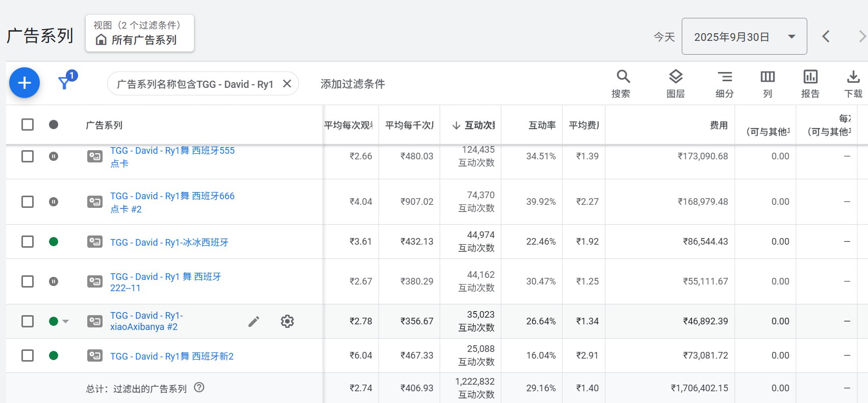Open the 列 columns tool
This screenshot has height=403, width=868.
pos(767,84)
